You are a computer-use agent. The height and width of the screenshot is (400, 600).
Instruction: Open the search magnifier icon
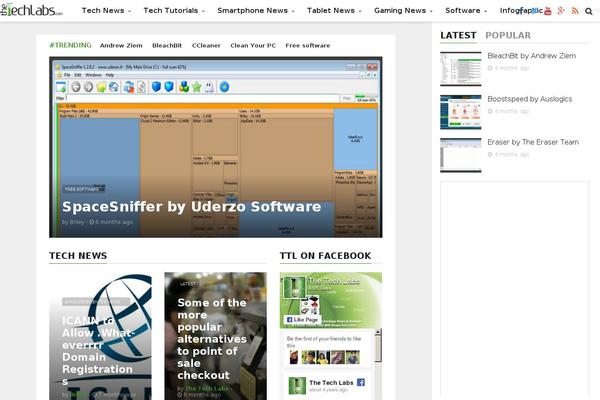coord(589,11)
